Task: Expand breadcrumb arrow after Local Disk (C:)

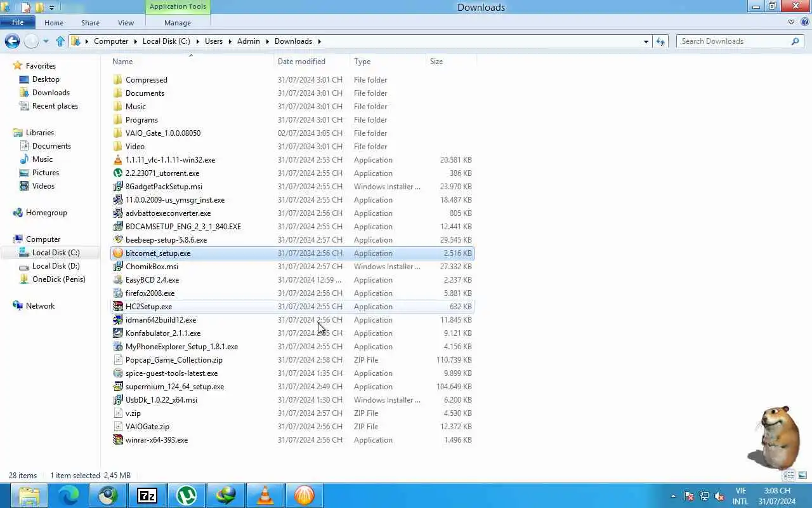Action: (197, 41)
